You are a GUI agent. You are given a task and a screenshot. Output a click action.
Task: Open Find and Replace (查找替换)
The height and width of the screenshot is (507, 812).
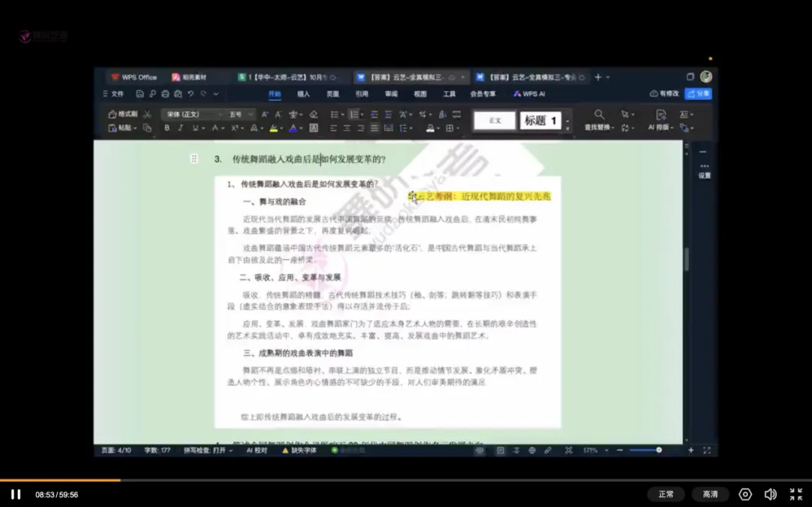click(599, 120)
